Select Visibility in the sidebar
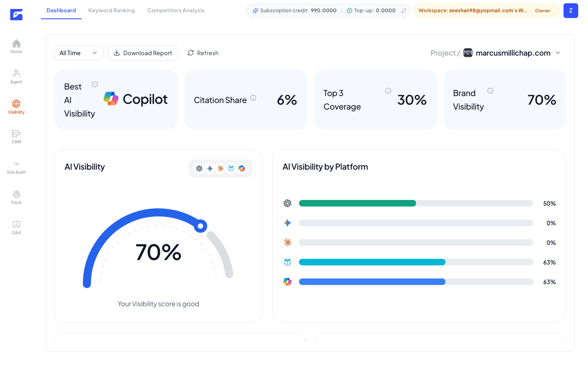The height and width of the screenshot is (368, 588). coord(16,107)
